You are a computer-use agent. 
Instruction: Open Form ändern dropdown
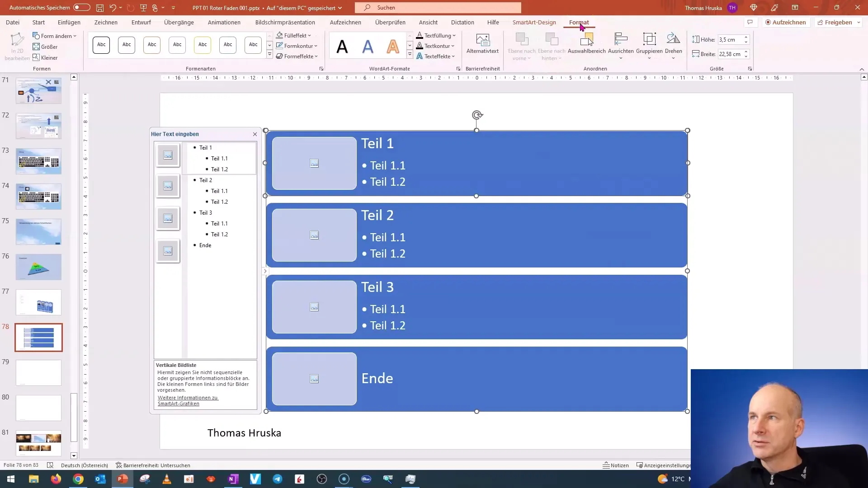(x=54, y=36)
